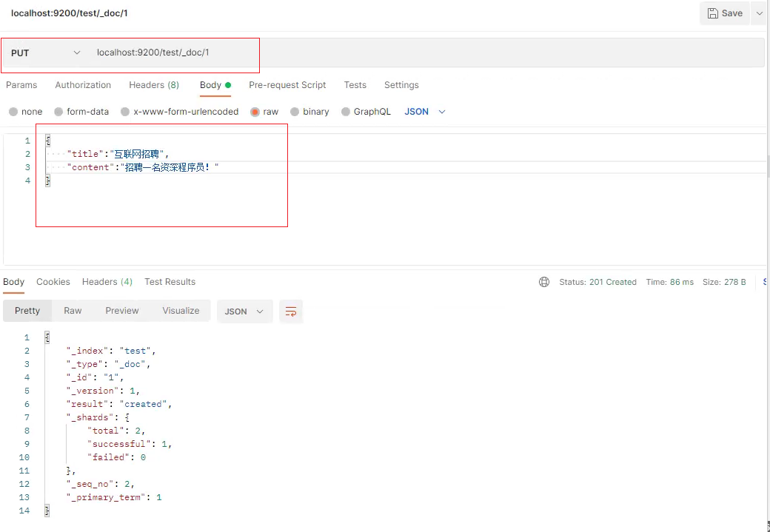Open the response Cookies tab
Viewport: 770px width, 532px height.
click(x=53, y=282)
